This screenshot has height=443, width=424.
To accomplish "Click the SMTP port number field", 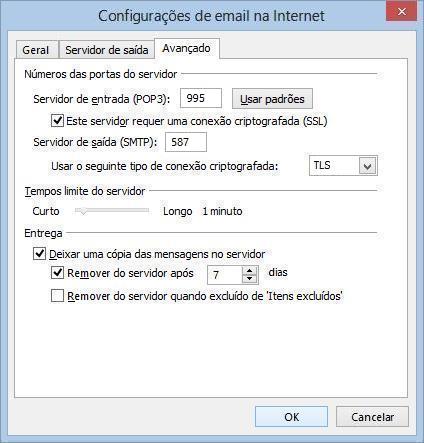I will pos(186,142).
